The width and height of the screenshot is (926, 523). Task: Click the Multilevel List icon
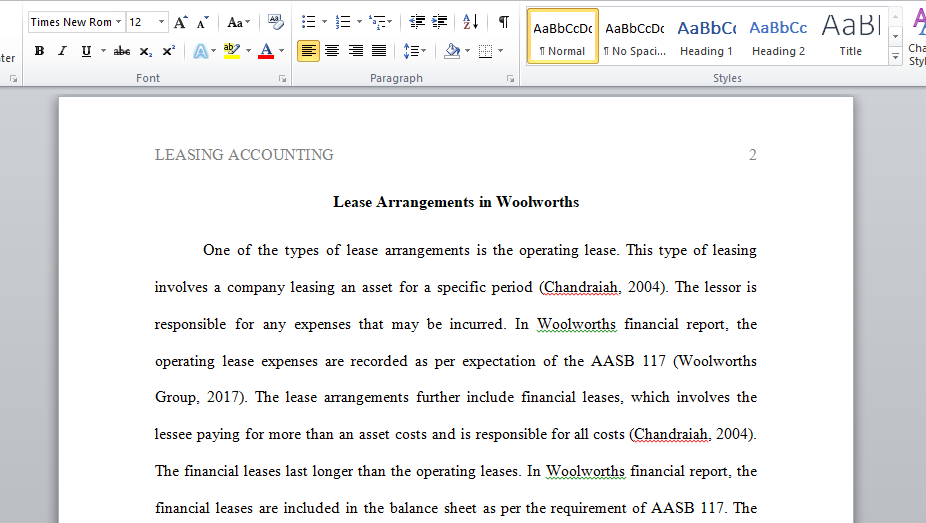[377, 22]
